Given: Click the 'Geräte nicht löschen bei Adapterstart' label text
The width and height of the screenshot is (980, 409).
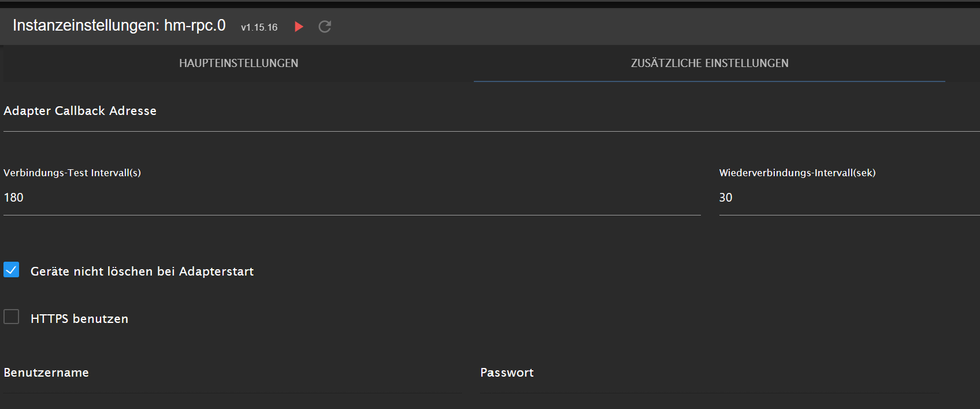Looking at the screenshot, I should tap(142, 272).
